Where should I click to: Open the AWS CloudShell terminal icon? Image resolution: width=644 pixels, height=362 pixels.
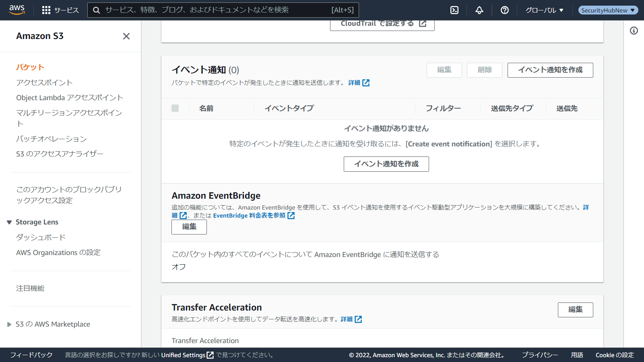(454, 10)
